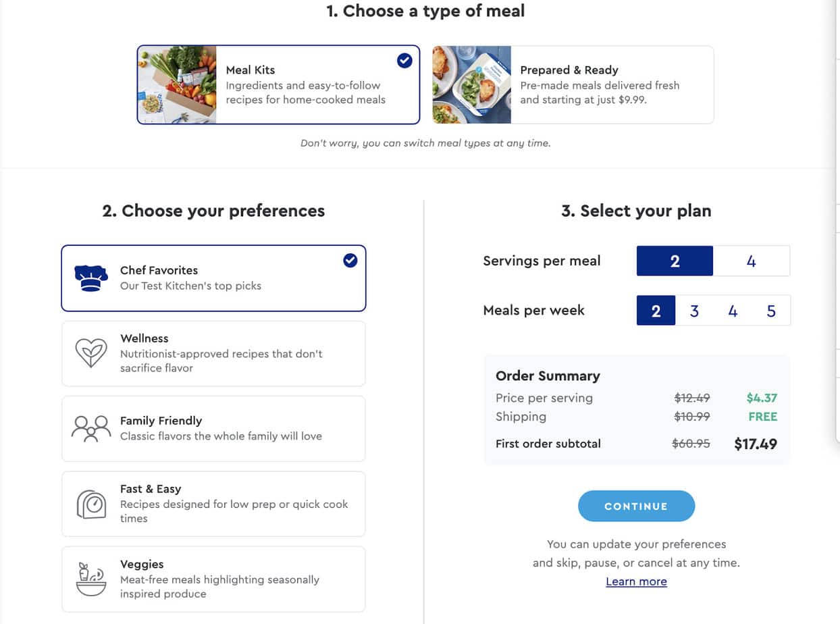Toggle the Chef Favorites checkmark
Image resolution: width=840 pixels, height=624 pixels.
click(x=350, y=260)
